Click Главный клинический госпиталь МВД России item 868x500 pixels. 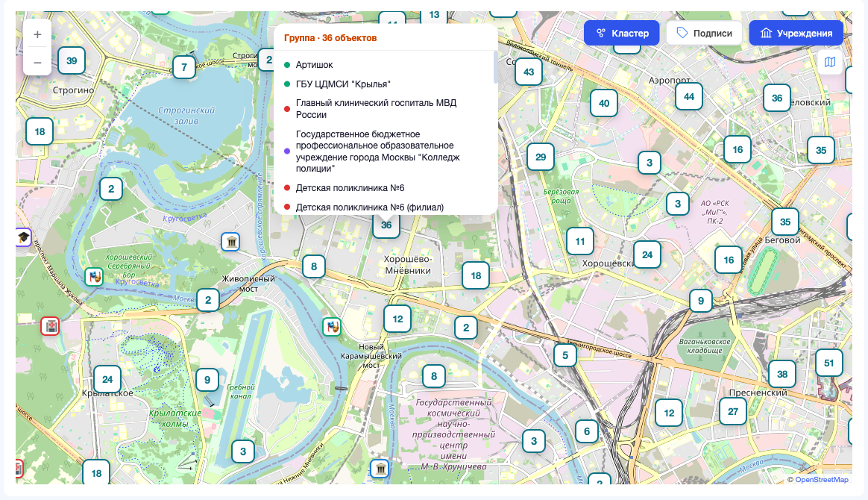[x=377, y=108]
